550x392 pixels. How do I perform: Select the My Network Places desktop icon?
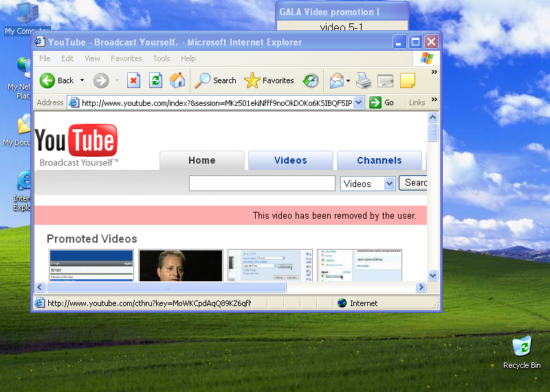pyautogui.click(x=19, y=78)
